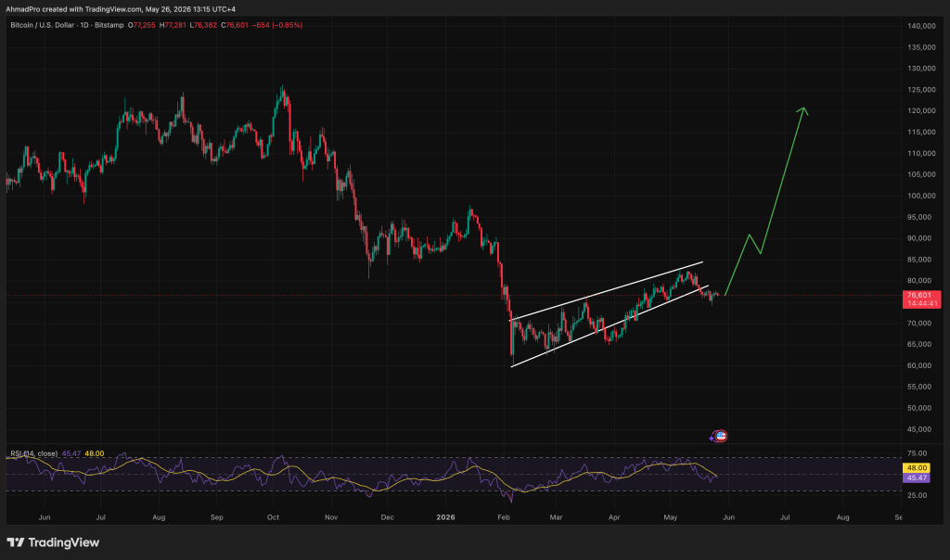Click the 130,000 price scale label

click(921, 69)
